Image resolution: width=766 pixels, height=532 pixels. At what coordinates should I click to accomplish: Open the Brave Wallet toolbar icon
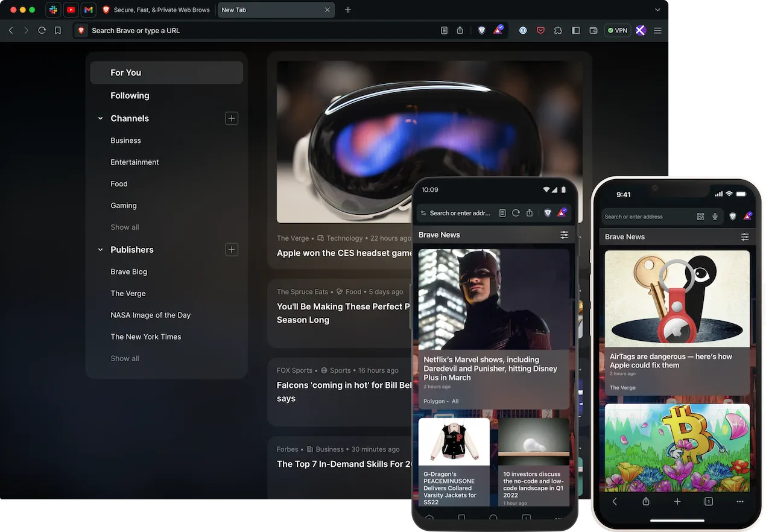tap(593, 30)
